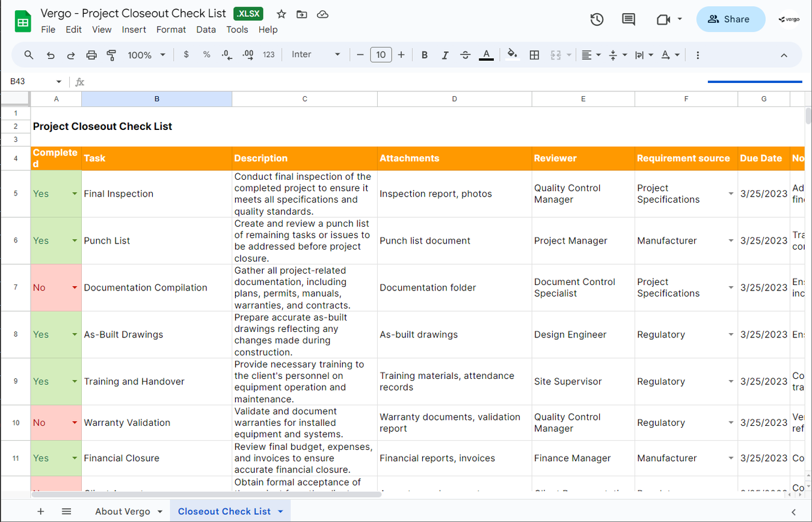The image size is (812, 522).
Task: Open the text color picker
Action: [x=486, y=55]
